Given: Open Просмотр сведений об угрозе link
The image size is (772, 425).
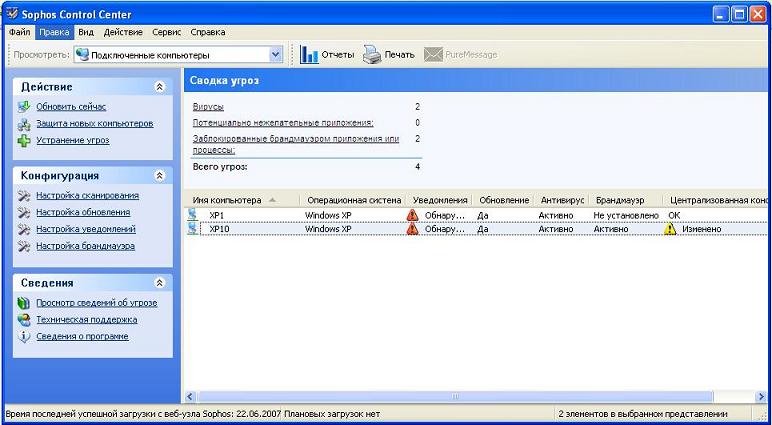Looking at the screenshot, I should [96, 303].
